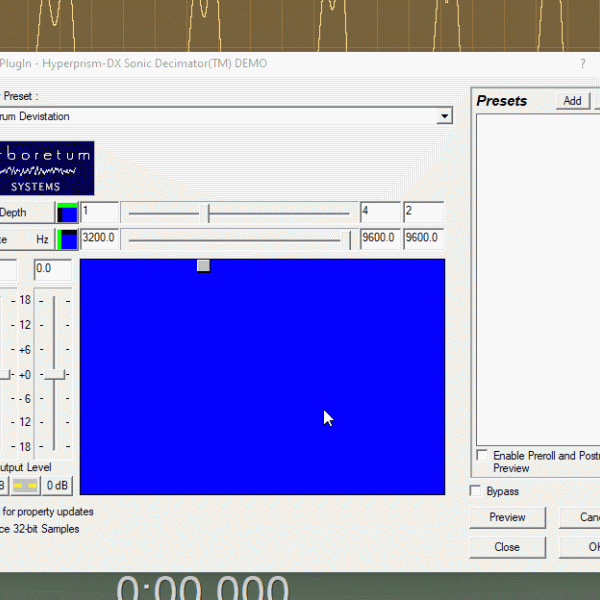Click the OK button
This screenshot has width=600, height=600.
tap(580, 548)
